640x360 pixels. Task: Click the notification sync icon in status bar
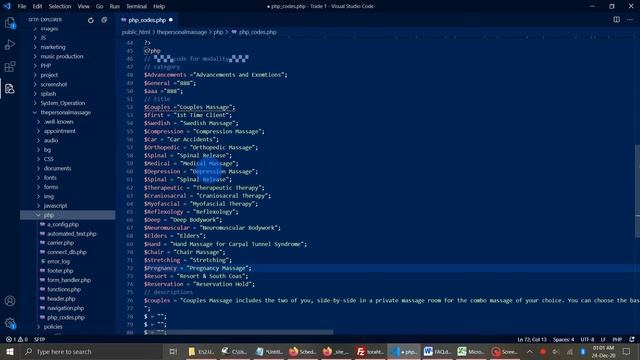[632, 339]
